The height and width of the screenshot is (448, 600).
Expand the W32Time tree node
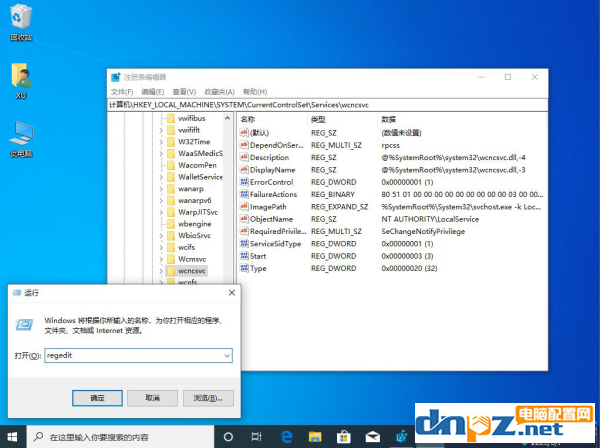161,142
